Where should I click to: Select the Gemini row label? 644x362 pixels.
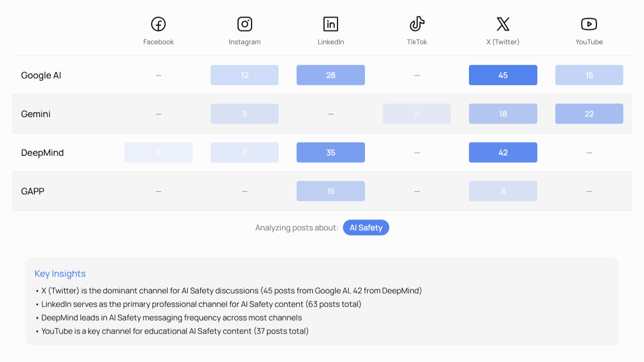(36, 114)
